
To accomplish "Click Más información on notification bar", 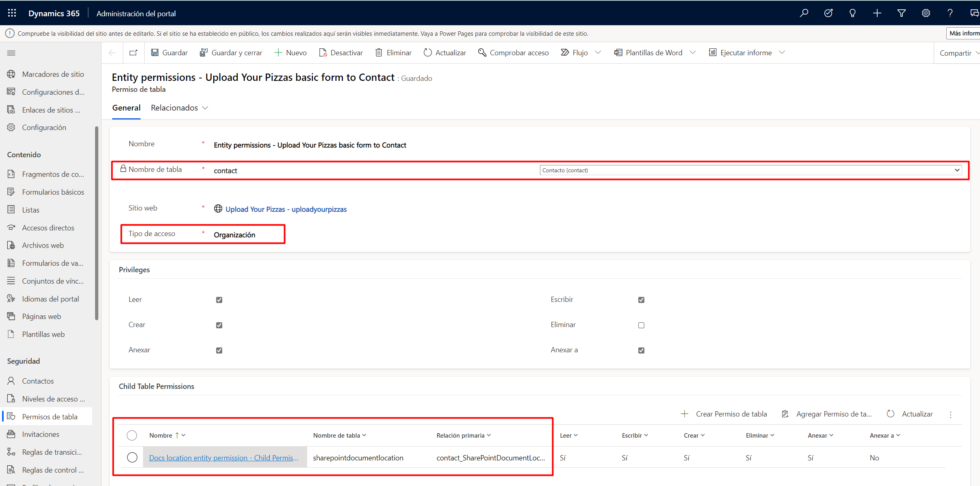I will coord(963,33).
